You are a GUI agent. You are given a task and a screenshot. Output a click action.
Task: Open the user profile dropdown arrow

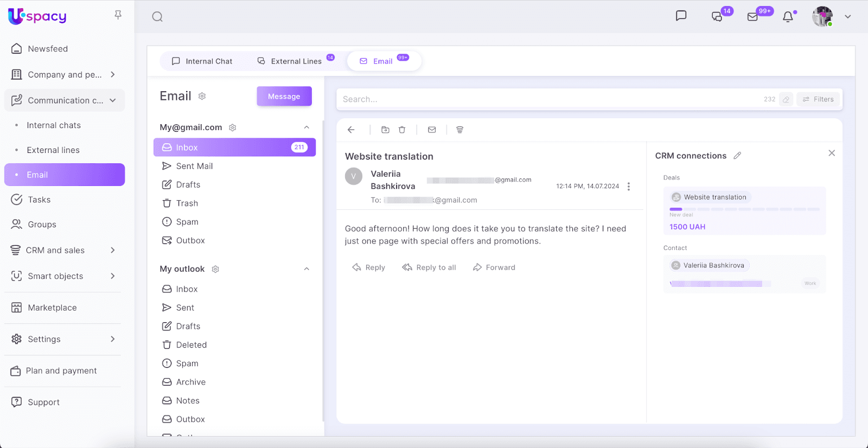[x=847, y=17]
